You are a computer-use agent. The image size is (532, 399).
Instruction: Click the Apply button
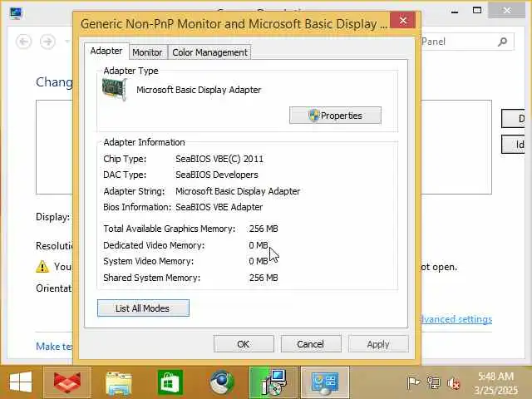pyautogui.click(x=378, y=344)
